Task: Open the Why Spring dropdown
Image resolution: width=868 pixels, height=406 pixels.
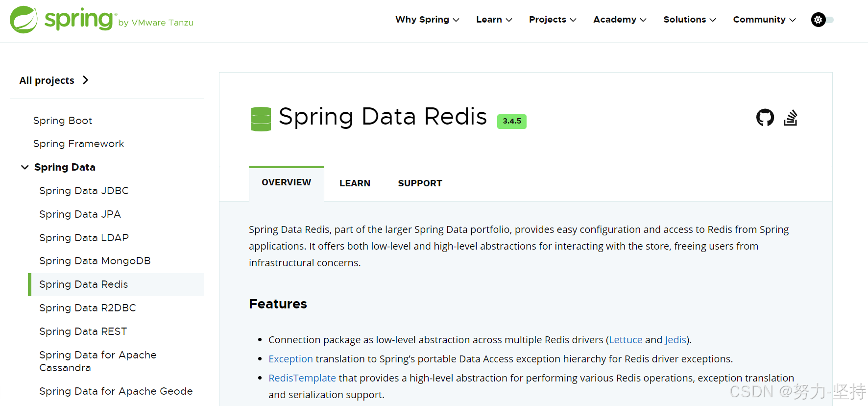Action: (427, 20)
